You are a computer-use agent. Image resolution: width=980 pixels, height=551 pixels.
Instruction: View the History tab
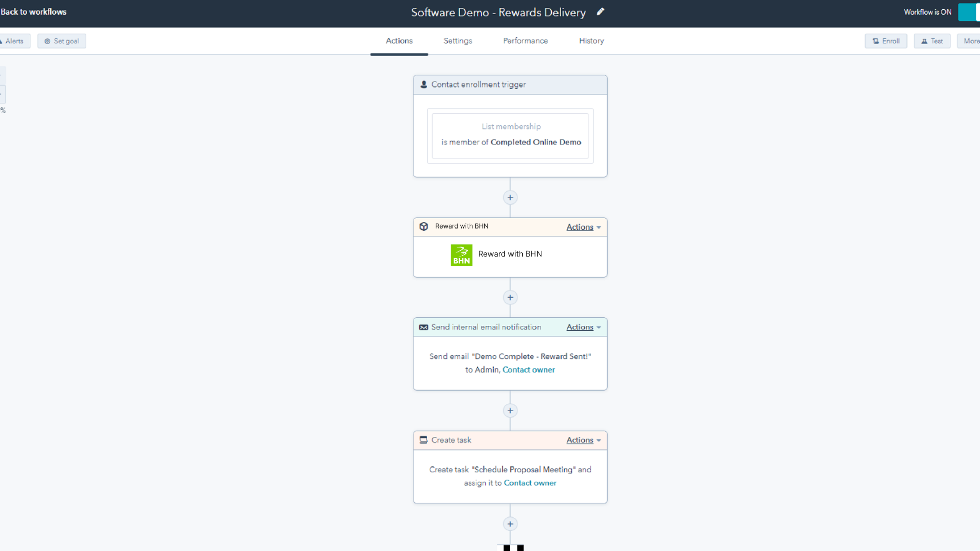click(x=591, y=41)
